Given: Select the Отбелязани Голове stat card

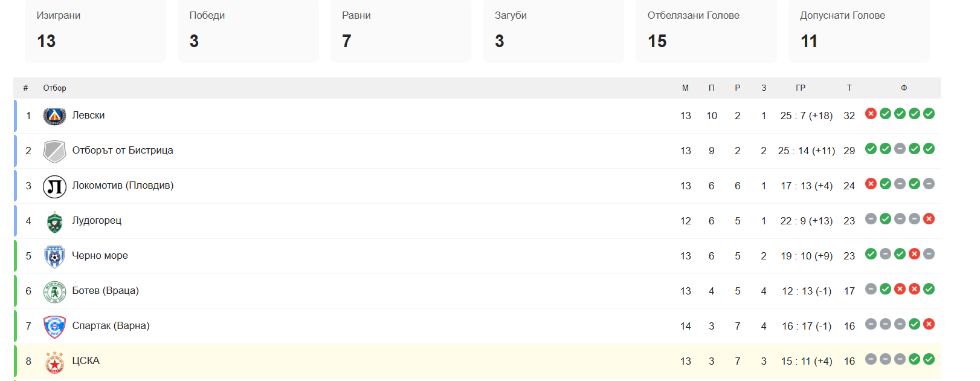Looking at the screenshot, I should 706,30.
